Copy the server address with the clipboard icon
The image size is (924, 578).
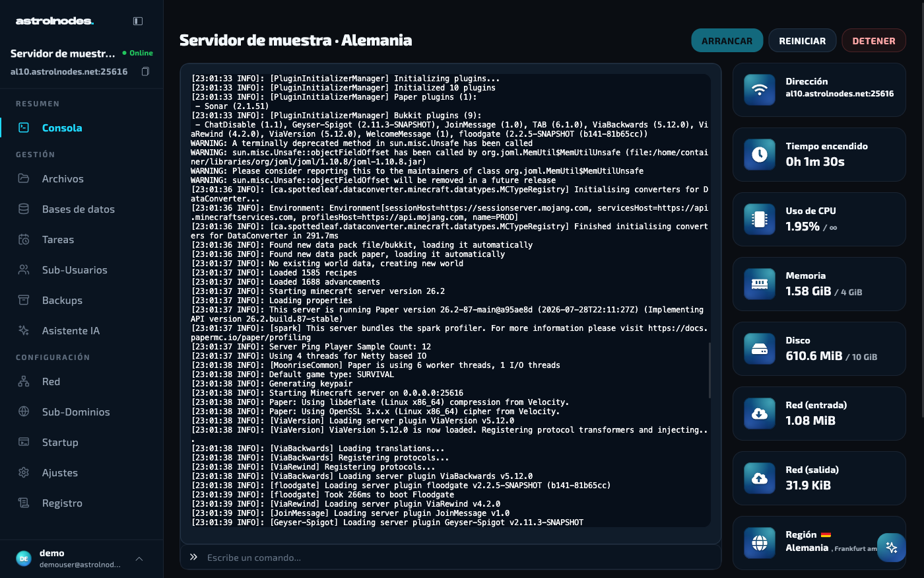coord(145,71)
